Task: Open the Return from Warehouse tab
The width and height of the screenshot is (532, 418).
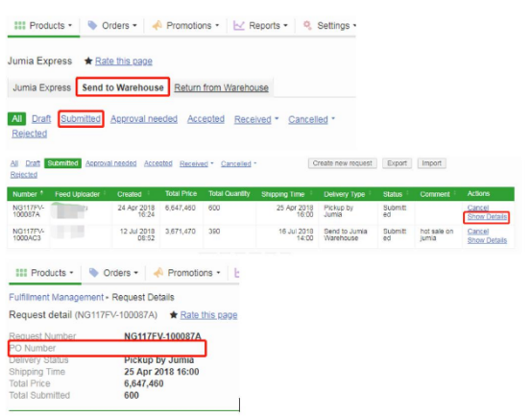Action: click(221, 87)
